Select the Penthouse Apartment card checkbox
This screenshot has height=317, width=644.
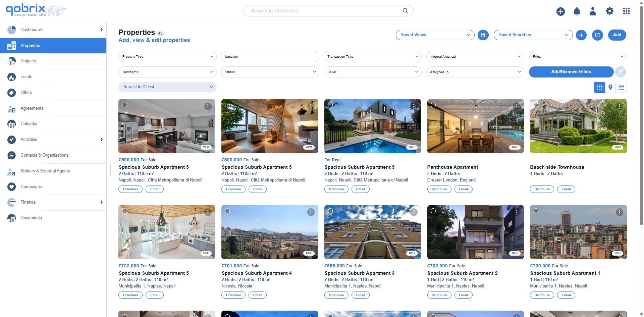pos(433,105)
